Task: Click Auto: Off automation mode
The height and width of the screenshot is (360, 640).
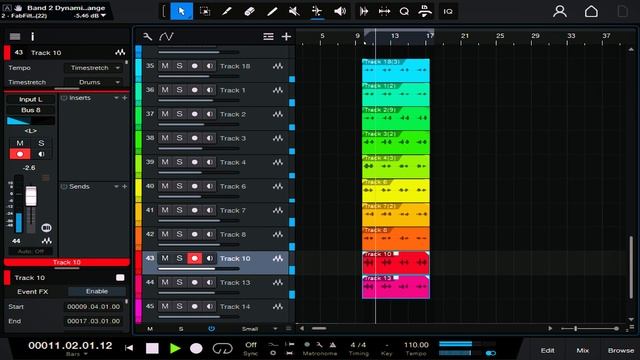Action: point(31,251)
